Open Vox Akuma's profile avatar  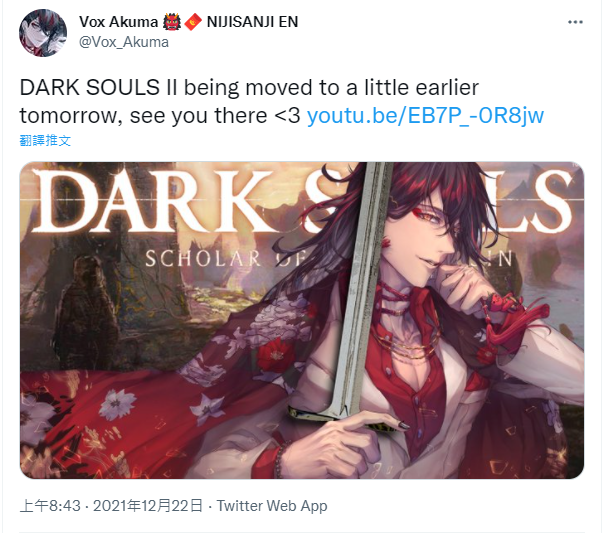[43, 33]
